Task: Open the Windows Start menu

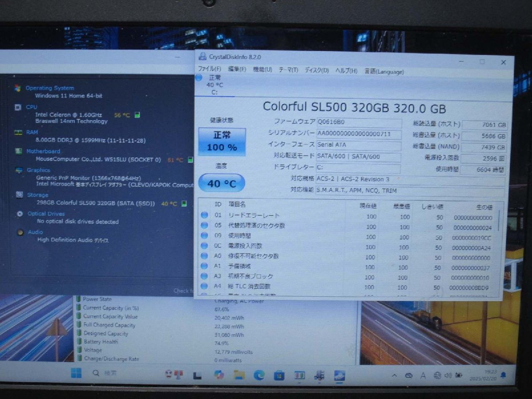Action: 76,373
